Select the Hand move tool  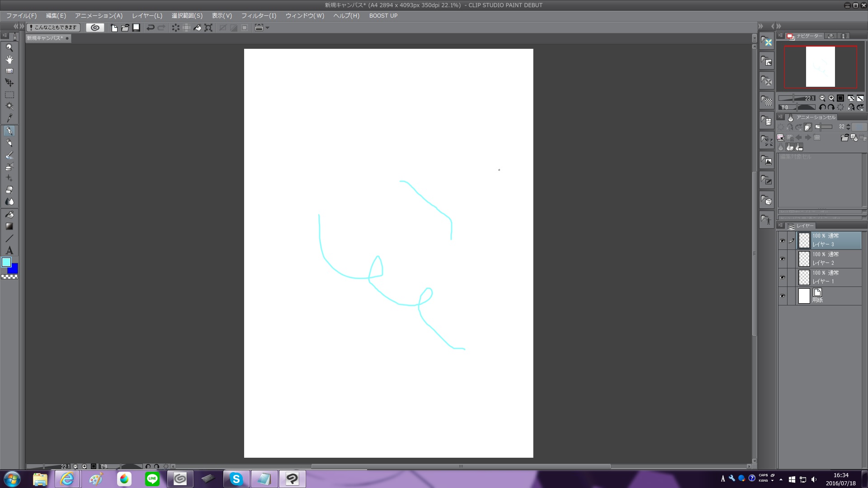(x=9, y=59)
